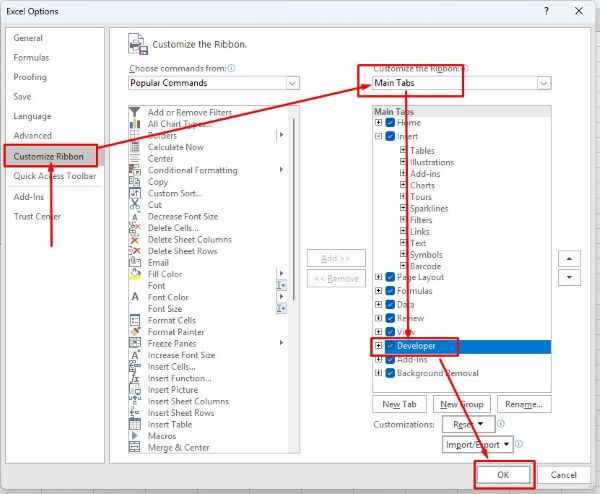Toggle the Background Removal checkbox
The image size is (600, 494).
tap(390, 373)
